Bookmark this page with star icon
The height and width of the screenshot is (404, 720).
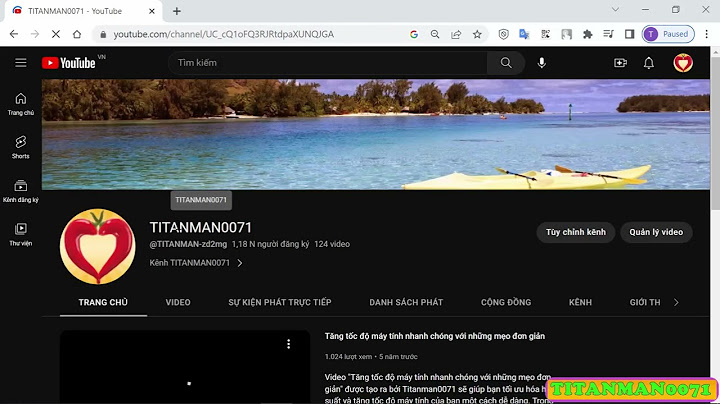478,34
